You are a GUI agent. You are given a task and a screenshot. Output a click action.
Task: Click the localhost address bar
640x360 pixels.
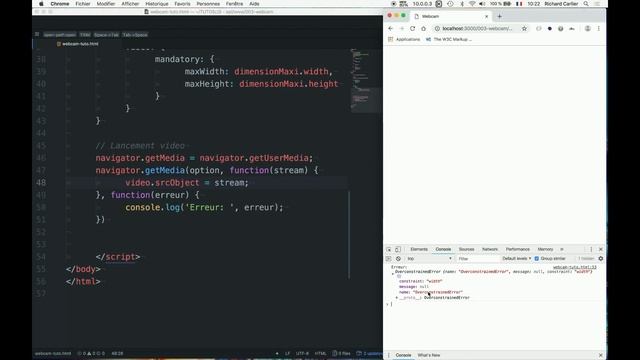(478, 29)
